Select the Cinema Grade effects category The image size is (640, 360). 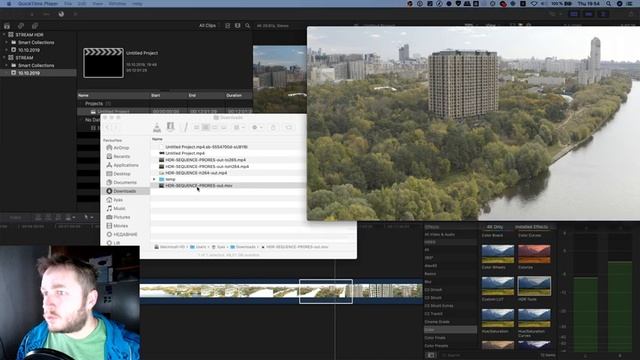437,322
